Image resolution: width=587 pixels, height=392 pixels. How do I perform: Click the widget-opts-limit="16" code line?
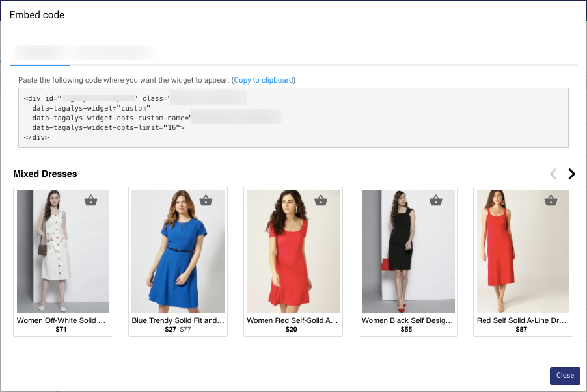coord(108,127)
